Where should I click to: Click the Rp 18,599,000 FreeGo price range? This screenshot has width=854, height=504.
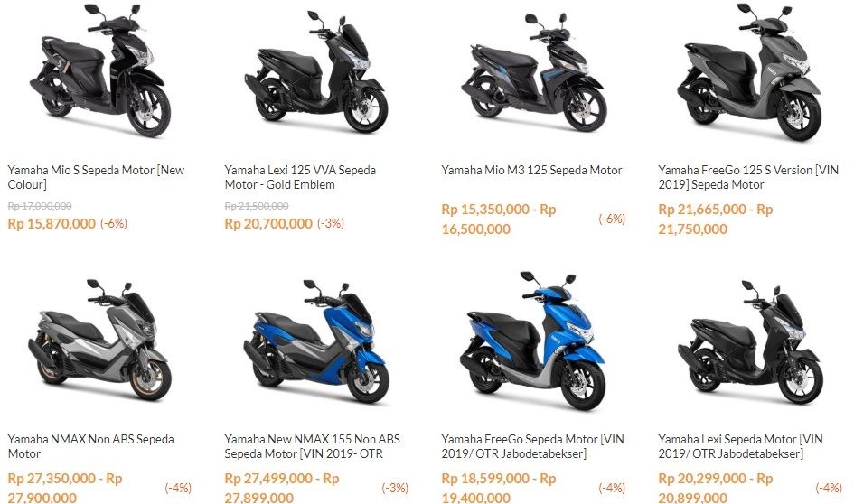(499, 488)
